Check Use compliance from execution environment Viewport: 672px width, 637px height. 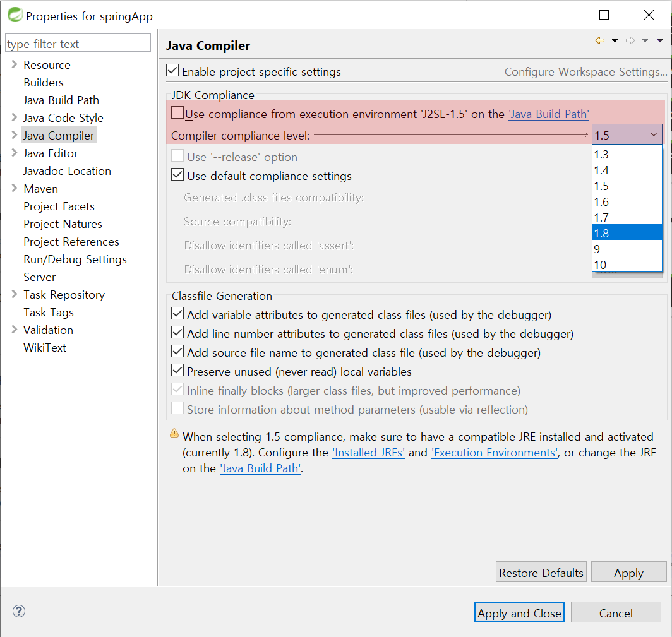click(x=177, y=112)
